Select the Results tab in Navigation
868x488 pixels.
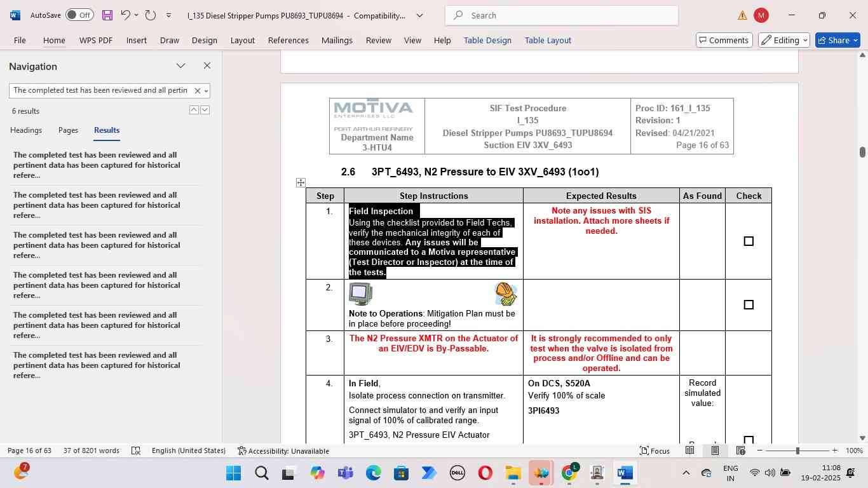tap(107, 130)
